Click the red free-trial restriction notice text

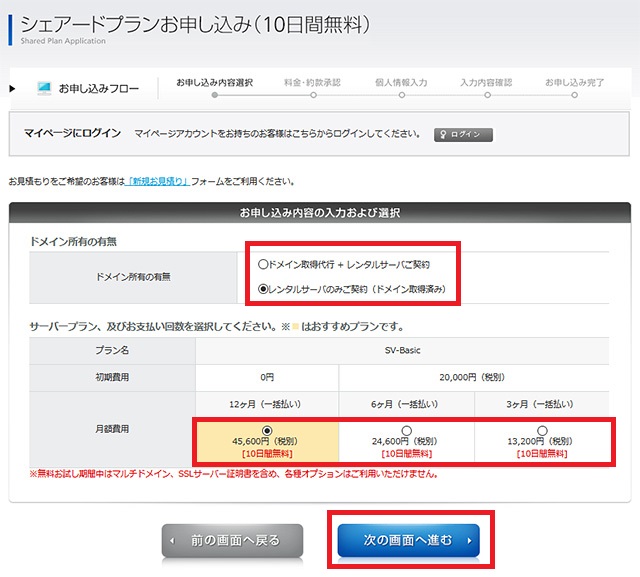234,474
